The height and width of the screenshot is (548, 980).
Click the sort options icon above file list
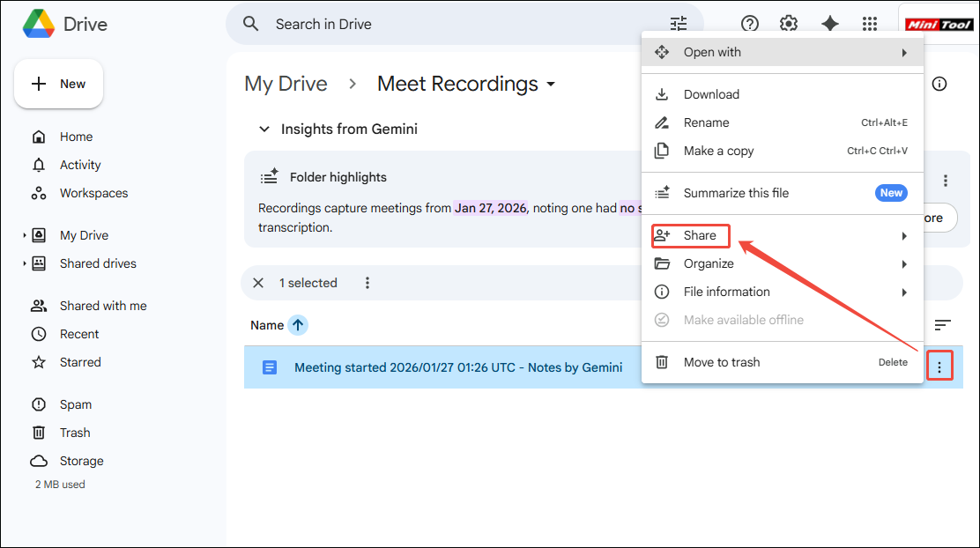tap(942, 324)
